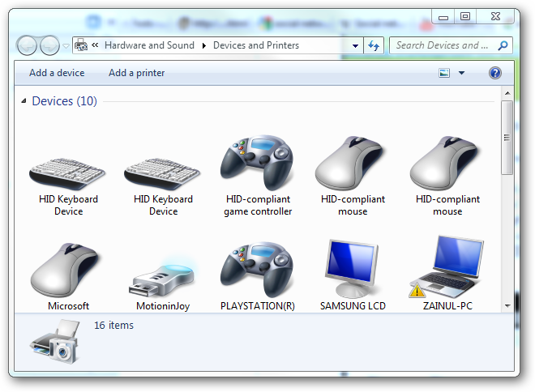Click the blue Help question mark icon
The height and width of the screenshot is (392, 535).
pyautogui.click(x=494, y=73)
